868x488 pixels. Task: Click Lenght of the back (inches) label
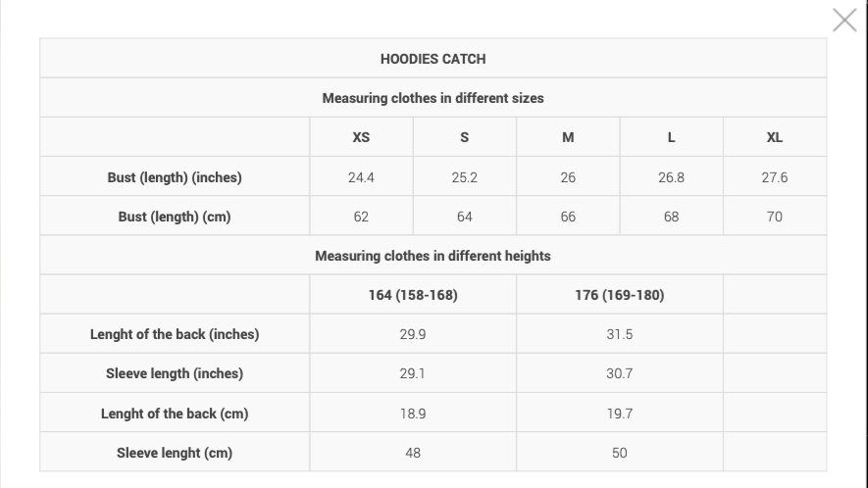coord(175,334)
